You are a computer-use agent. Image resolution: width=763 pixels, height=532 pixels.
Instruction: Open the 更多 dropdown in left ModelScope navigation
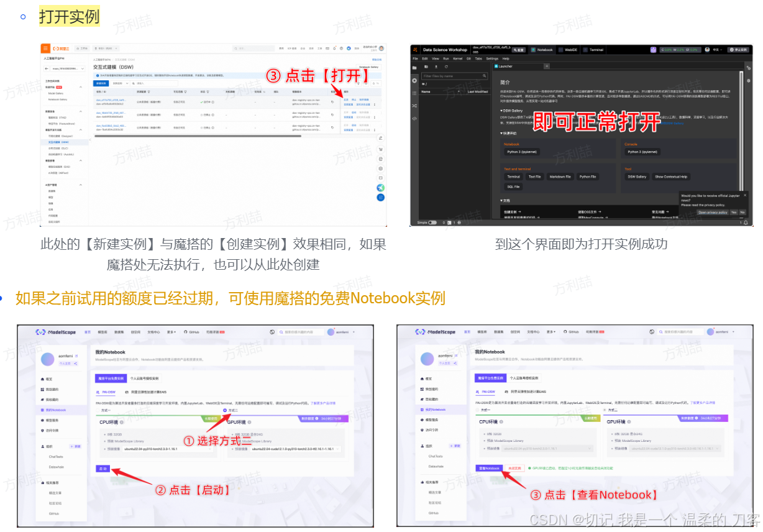click(x=171, y=332)
